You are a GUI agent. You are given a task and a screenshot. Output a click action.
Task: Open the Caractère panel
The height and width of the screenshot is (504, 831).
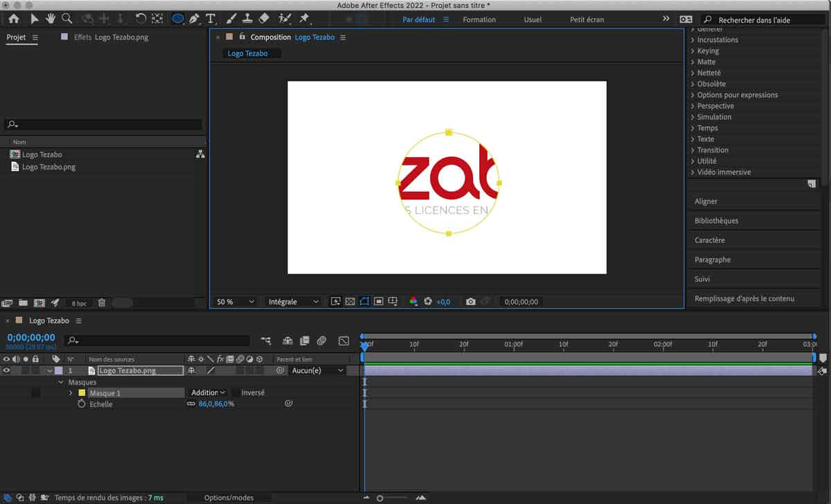pos(710,240)
